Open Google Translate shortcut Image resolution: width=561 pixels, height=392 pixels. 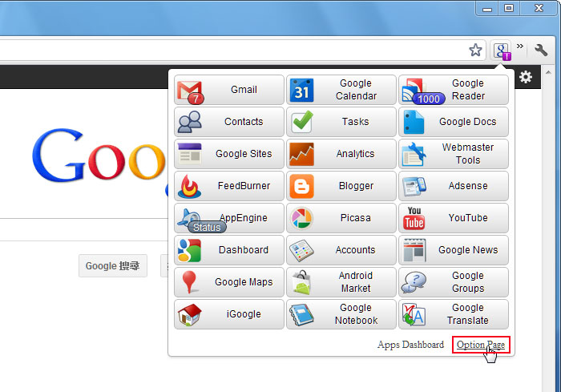coord(454,314)
